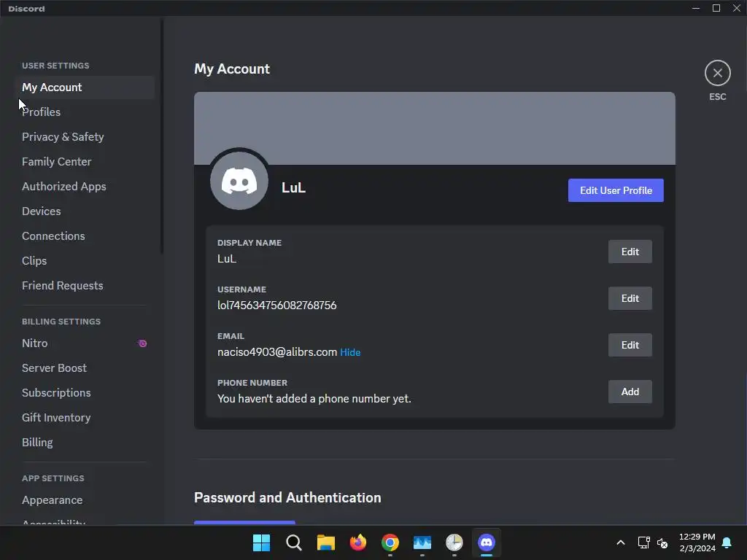Show hidden system tray icons

tap(620, 542)
